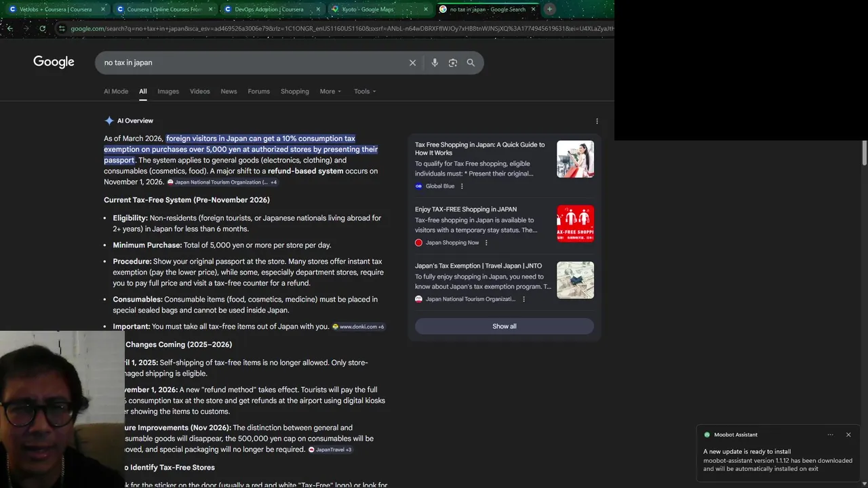Viewport: 868px width, 488px height.
Task: Submit search with magnifier icon
Action: tap(471, 62)
